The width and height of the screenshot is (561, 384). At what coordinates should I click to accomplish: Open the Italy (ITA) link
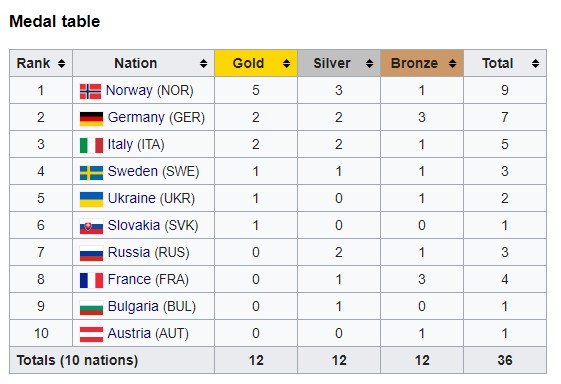point(136,145)
